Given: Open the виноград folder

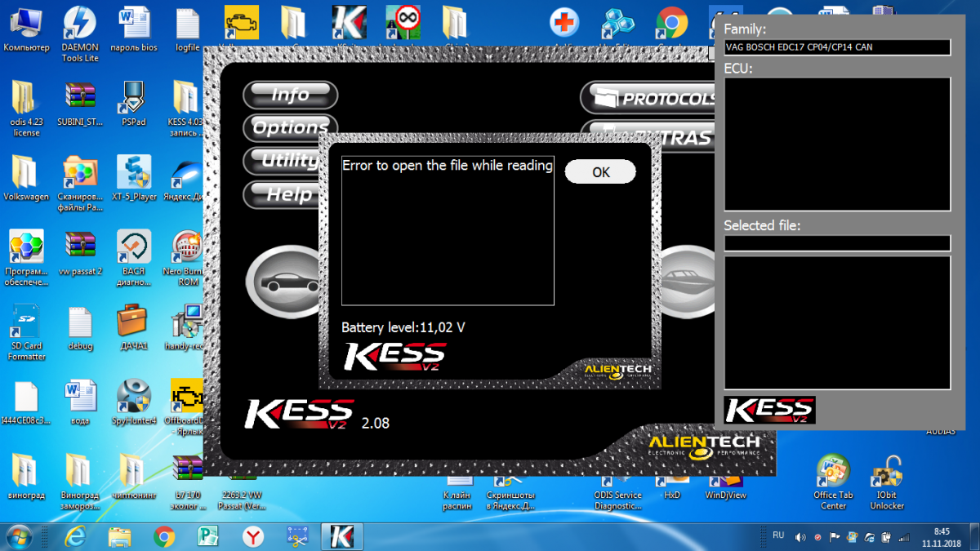Looking at the screenshot, I should click(26, 476).
